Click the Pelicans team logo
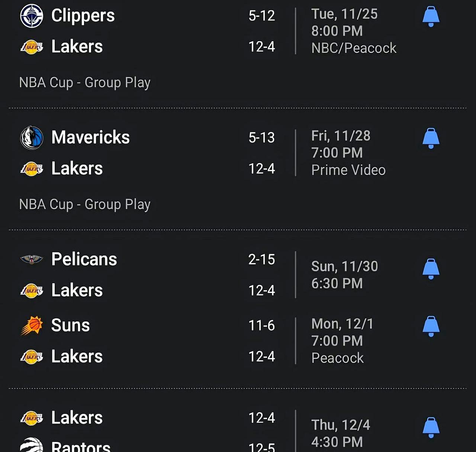Screen dimensions: 476x452 tap(32, 259)
